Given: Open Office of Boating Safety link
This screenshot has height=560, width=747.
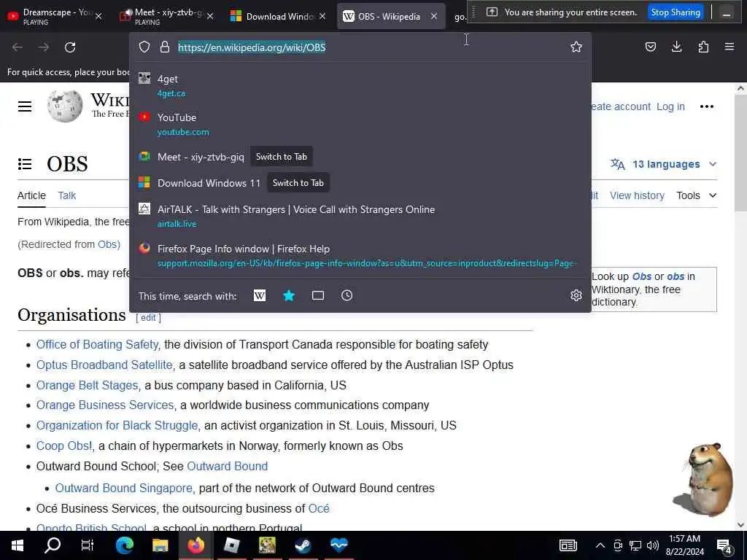Looking at the screenshot, I should 97,344.
